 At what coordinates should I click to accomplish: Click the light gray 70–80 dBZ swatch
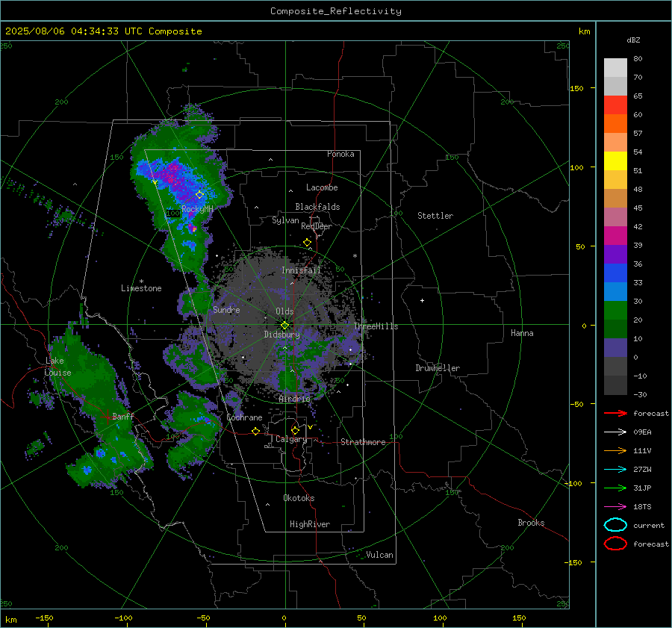tap(615, 68)
